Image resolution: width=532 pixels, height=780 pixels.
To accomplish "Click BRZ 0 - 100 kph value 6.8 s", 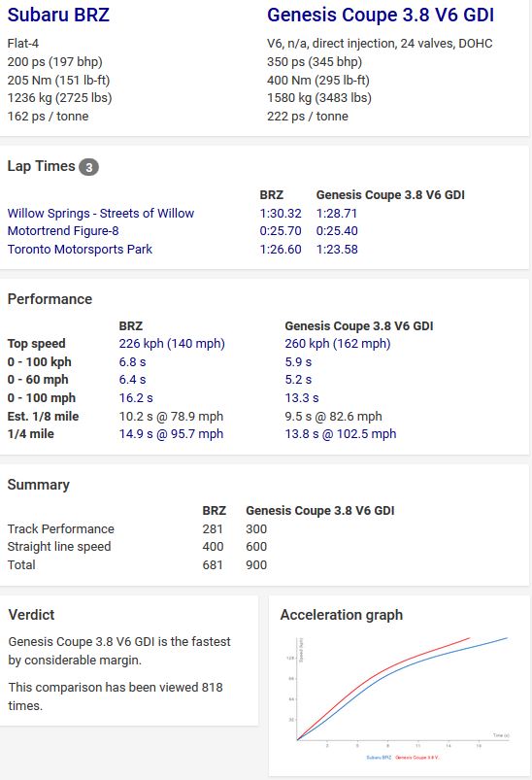I will (132, 362).
